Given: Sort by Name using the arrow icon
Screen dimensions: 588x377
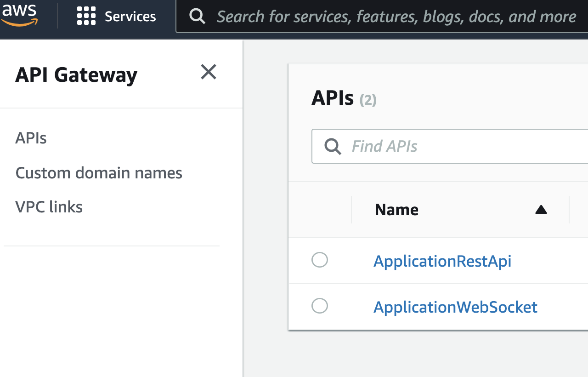Looking at the screenshot, I should point(541,210).
